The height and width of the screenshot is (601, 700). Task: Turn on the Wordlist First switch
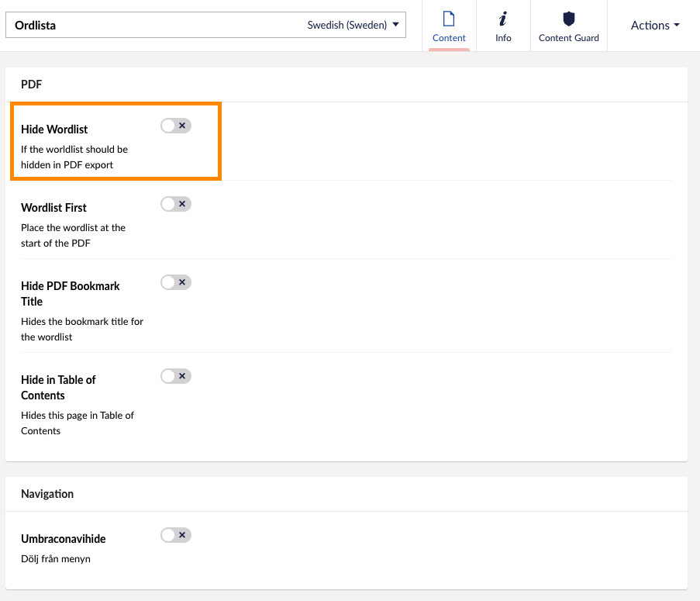pos(176,204)
